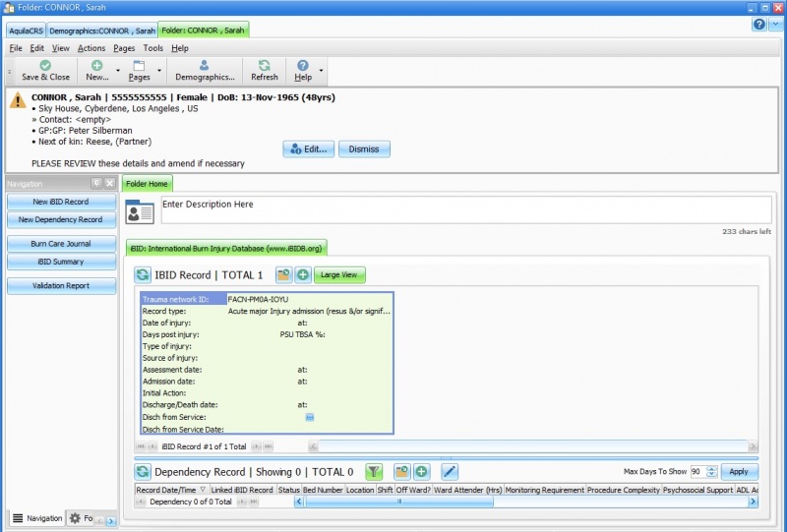
Task: Open the Help toolbar dropdown arrow
Action: [x=321, y=71]
